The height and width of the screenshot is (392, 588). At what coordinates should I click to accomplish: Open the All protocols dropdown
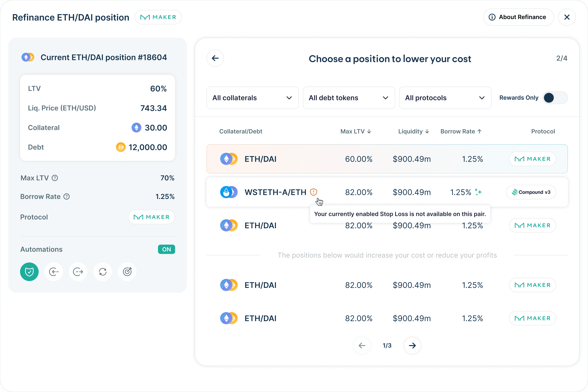[445, 98]
